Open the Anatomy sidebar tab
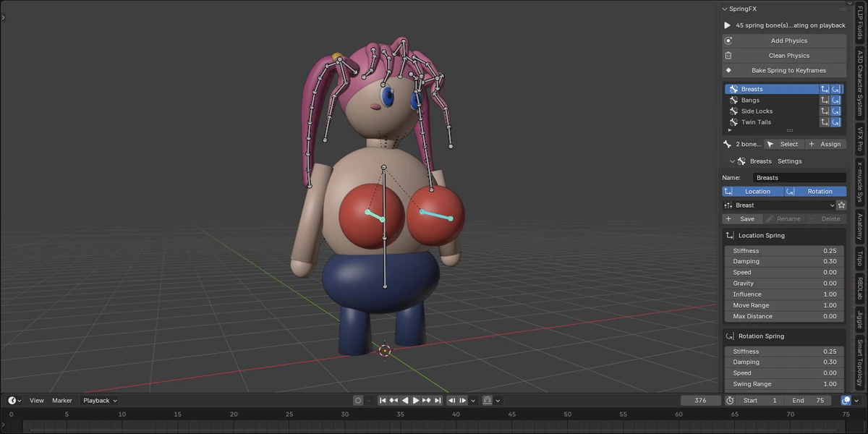 (860, 225)
